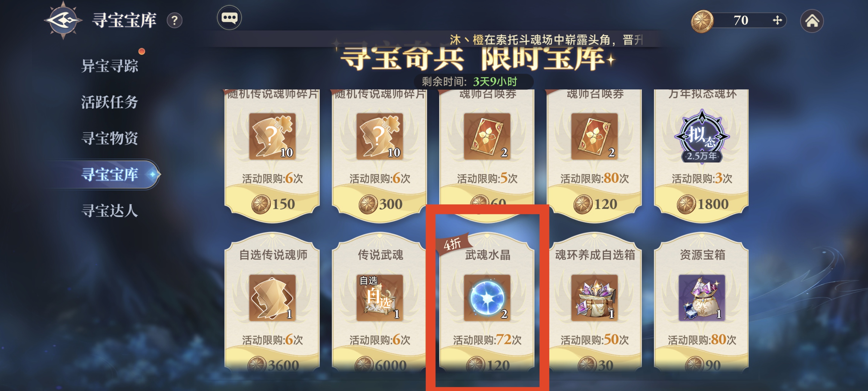The width and height of the screenshot is (868, 391).
Task: Tap the 资源宝箱 treasure bag icon
Action: pyautogui.click(x=702, y=297)
